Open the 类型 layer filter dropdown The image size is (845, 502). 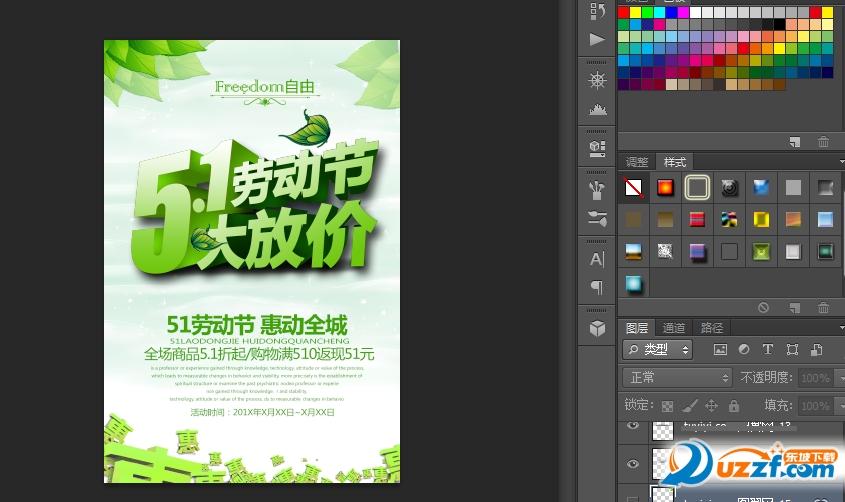tap(657, 350)
